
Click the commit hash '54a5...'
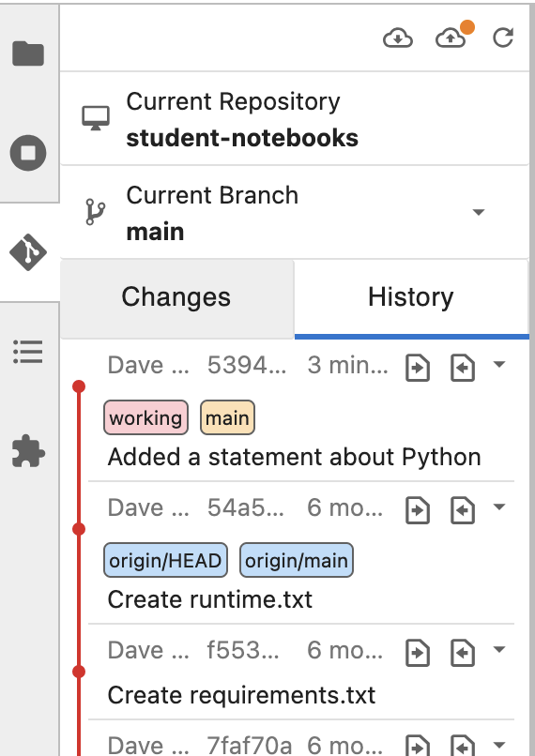[246, 507]
